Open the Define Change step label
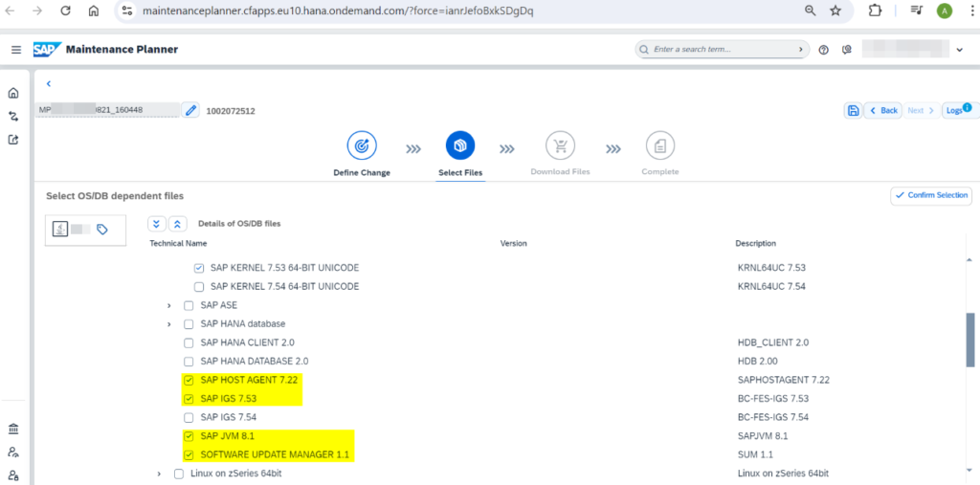 click(x=361, y=172)
